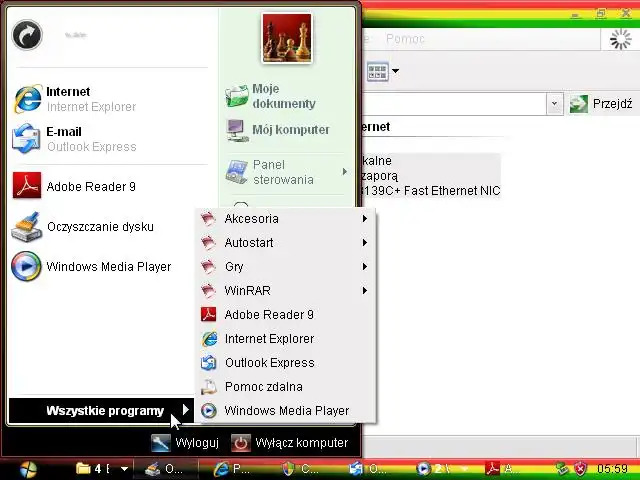Screen dimensions: 640x480
Task: Expand the Panel sterowania submenu arrow
Action: click(x=344, y=172)
